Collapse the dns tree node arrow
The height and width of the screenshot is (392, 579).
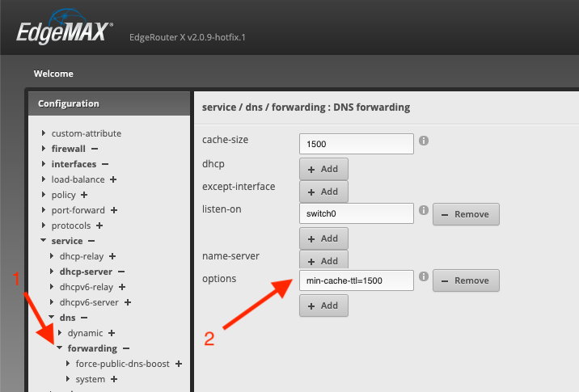coord(52,318)
